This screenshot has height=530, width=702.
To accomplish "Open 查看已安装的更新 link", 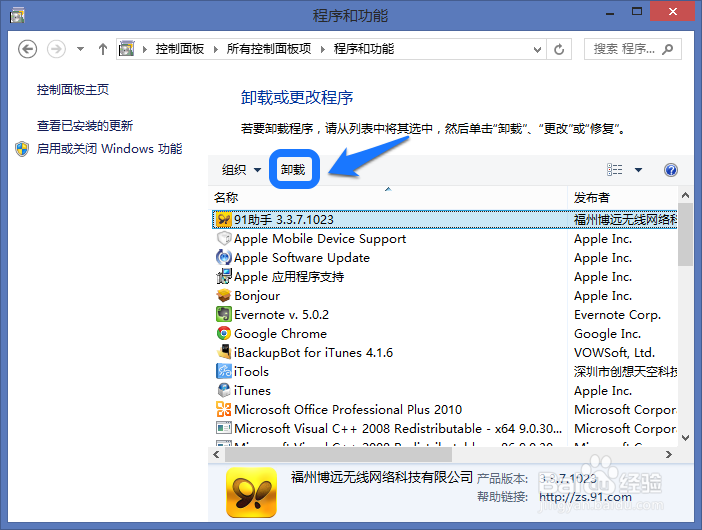I will pos(85,126).
